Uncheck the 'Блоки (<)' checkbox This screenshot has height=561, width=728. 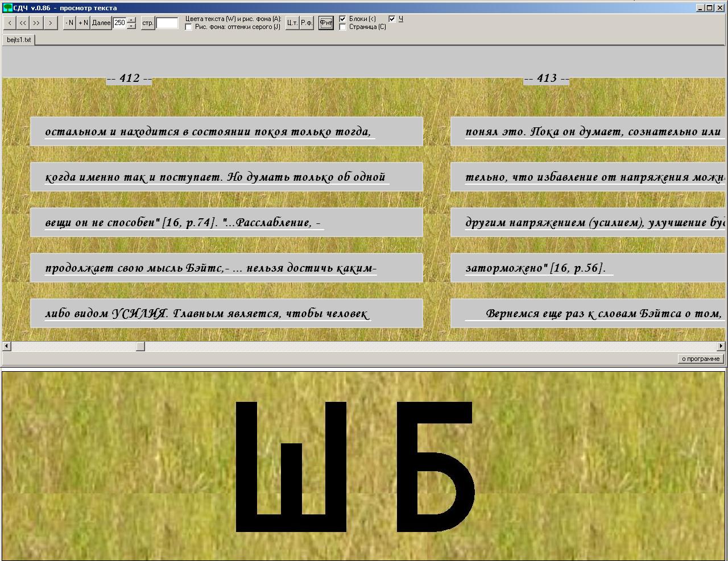click(x=342, y=19)
